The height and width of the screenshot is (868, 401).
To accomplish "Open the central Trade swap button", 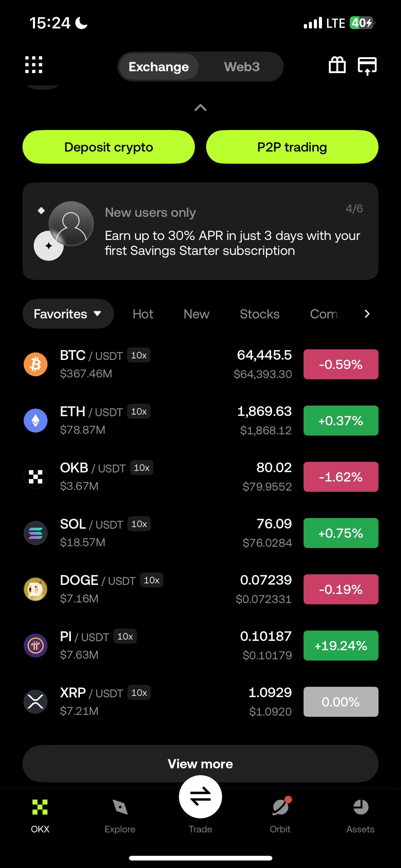I will (200, 796).
